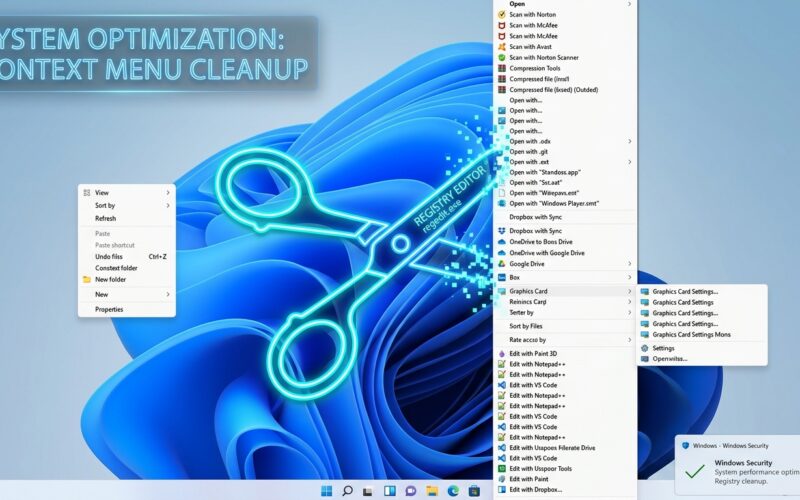The width and height of the screenshot is (800, 500).
Task: Expand the New submenu arrow
Action: click(x=167, y=294)
